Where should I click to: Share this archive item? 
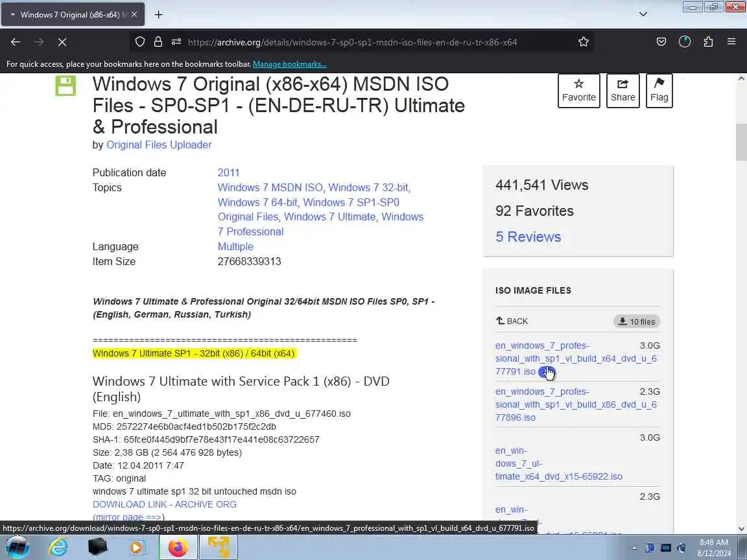pos(622,91)
